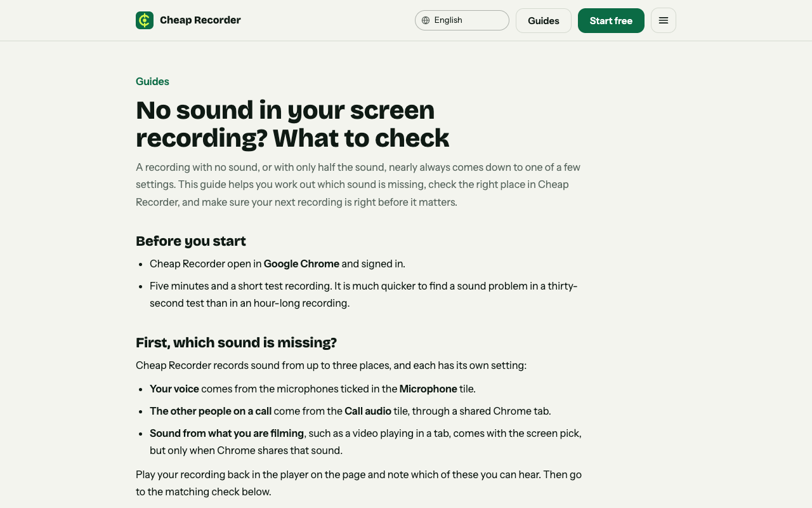
Task: Click the 'Before you start' heading
Action: click(x=191, y=241)
